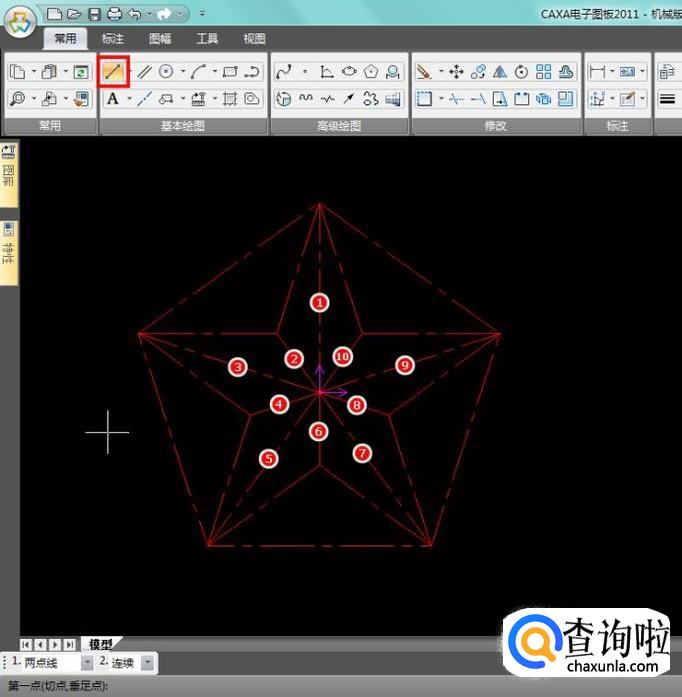This screenshot has width=682, height=697.
Task: Select the 模型 sheet tab
Action: 101,644
